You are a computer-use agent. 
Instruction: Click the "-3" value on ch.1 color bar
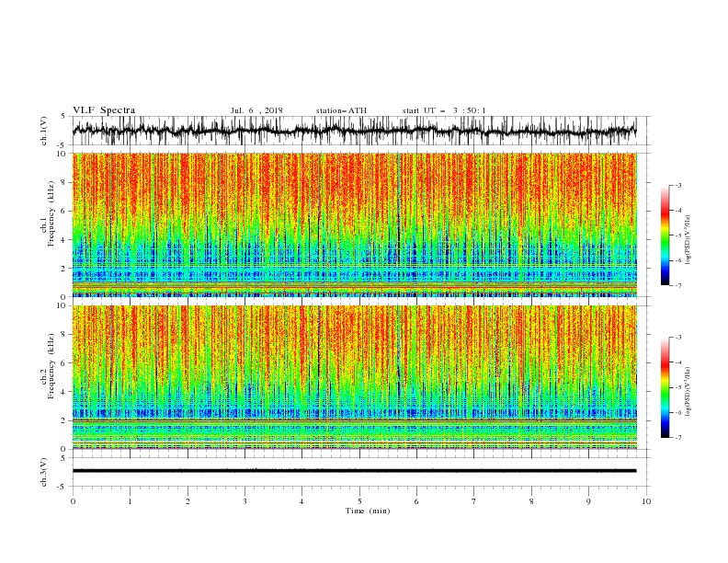pyautogui.click(x=678, y=185)
